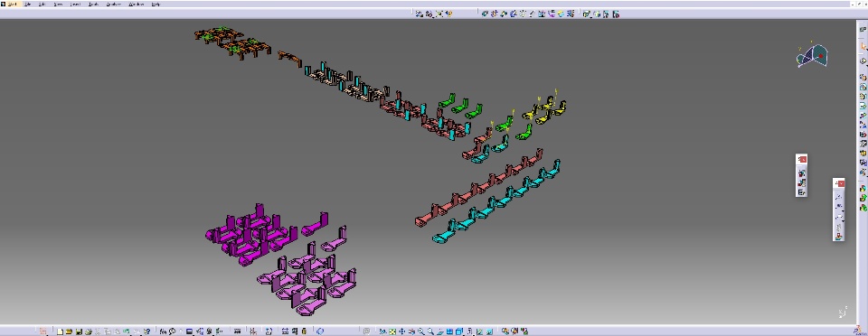Select the Pan view tool
Image resolution: width=868 pixels, height=336 pixels.
point(401,331)
